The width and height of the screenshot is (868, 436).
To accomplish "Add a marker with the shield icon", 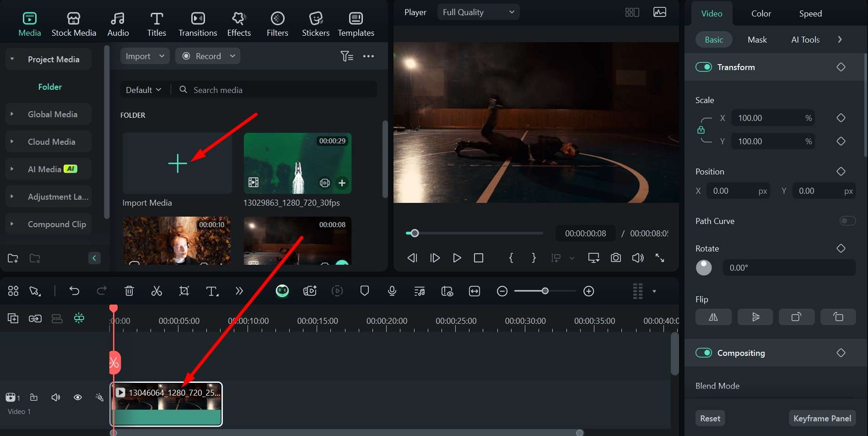I will 364,291.
